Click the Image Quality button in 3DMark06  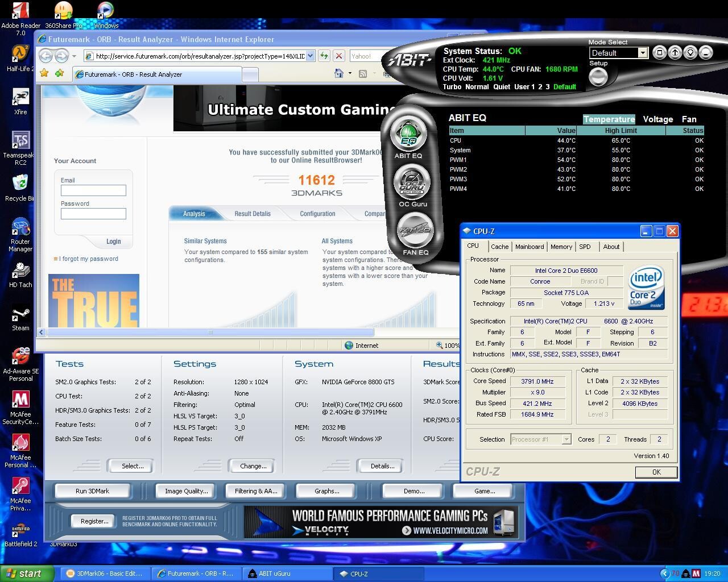tap(186, 491)
